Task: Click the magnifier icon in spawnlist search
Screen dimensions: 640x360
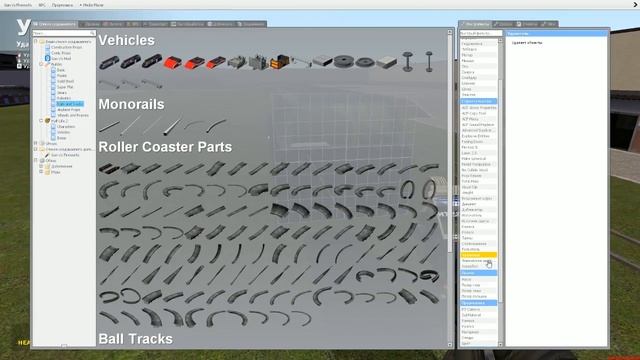Action: click(92, 33)
